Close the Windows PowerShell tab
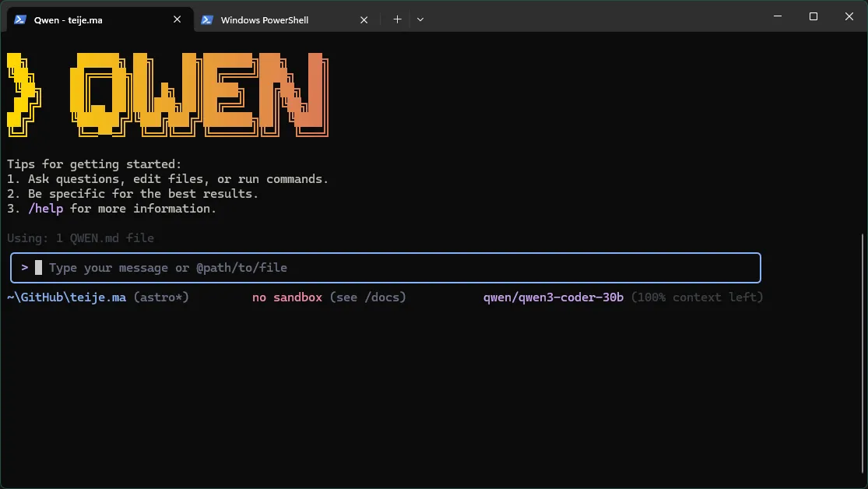Viewport: 868px width, 489px height. click(363, 19)
